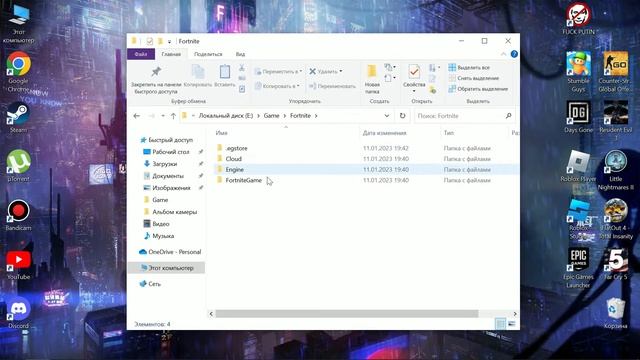This screenshot has height=360, width=640.
Task: Select the Cloud folder
Action: (x=233, y=159)
